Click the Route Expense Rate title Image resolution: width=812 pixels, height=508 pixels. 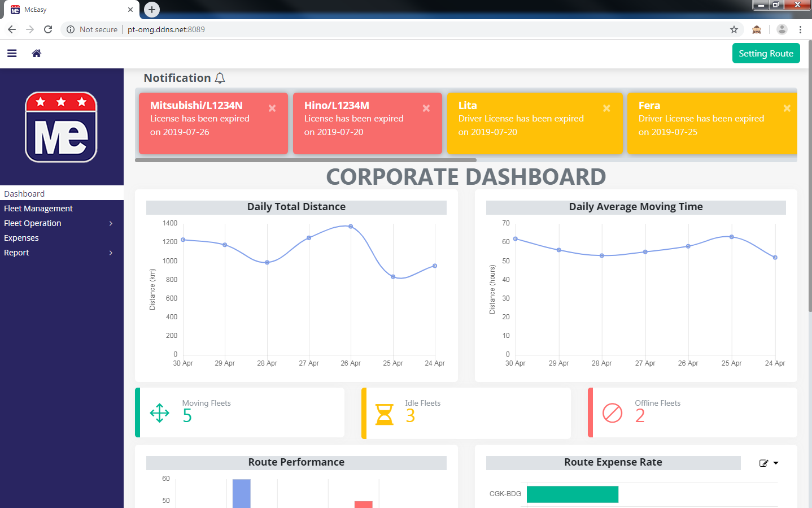(613, 462)
